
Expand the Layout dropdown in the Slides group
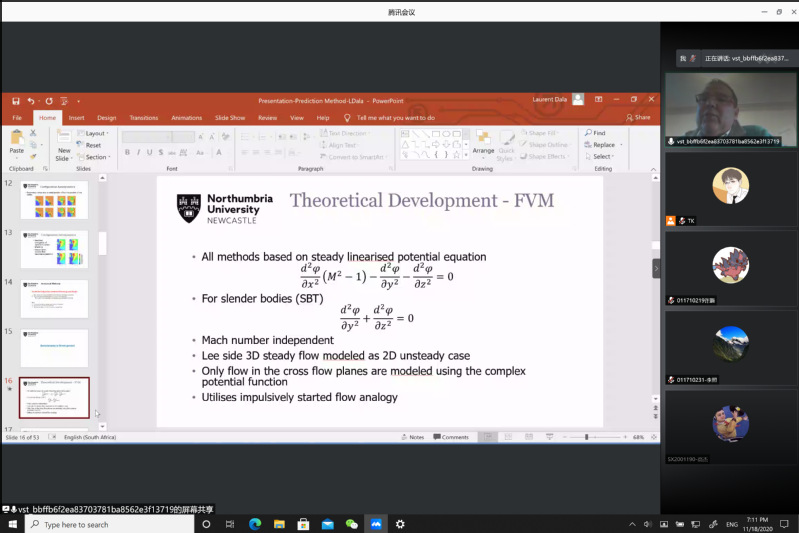[95, 133]
